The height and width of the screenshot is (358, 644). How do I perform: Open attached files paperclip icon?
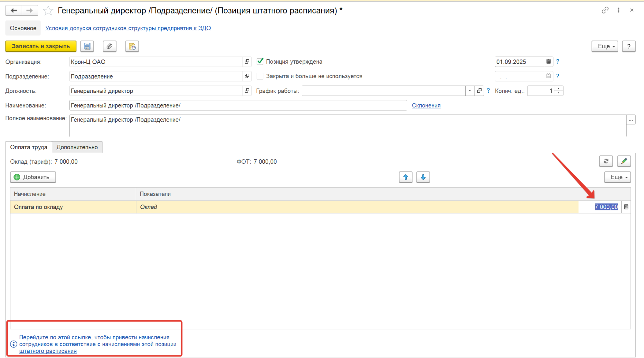(x=109, y=46)
